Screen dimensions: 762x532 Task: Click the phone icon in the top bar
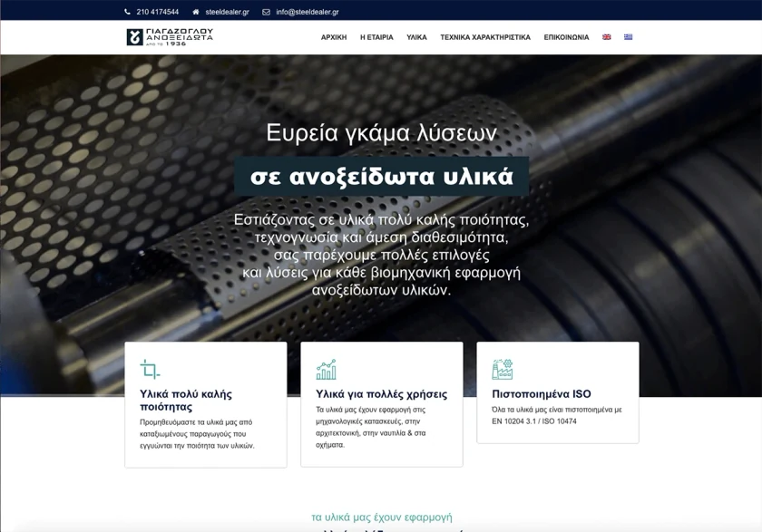click(x=127, y=12)
